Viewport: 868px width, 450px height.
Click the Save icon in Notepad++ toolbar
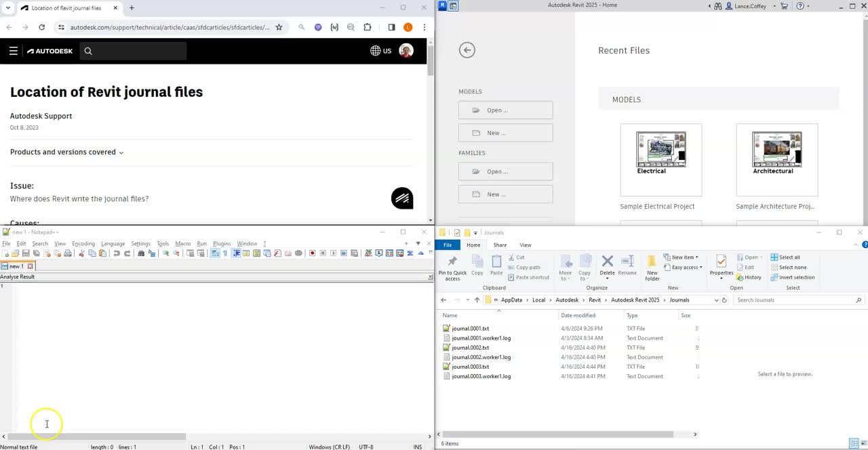point(26,253)
